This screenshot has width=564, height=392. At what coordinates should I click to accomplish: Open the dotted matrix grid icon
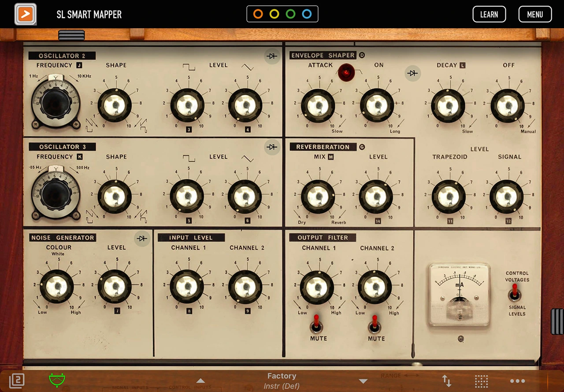481,381
